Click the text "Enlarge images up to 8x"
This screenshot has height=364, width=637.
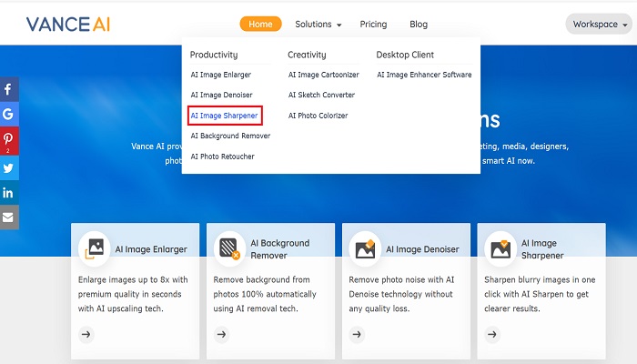tap(124, 280)
